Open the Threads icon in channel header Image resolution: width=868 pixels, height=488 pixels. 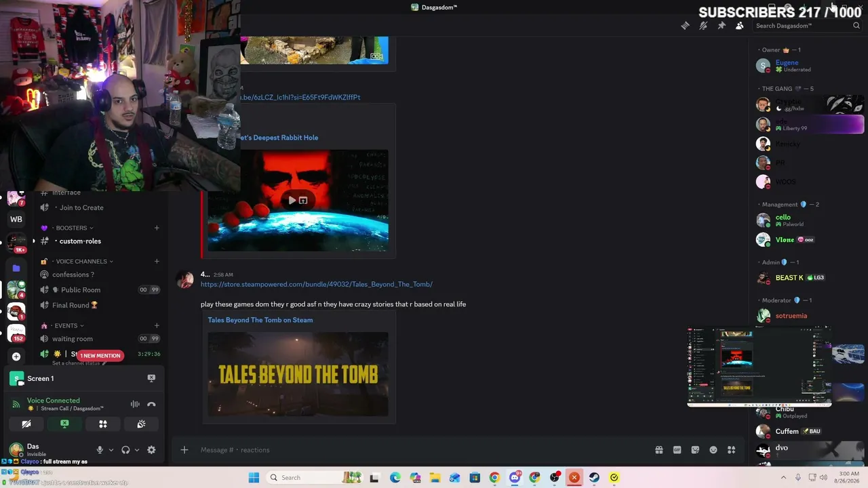(x=685, y=26)
